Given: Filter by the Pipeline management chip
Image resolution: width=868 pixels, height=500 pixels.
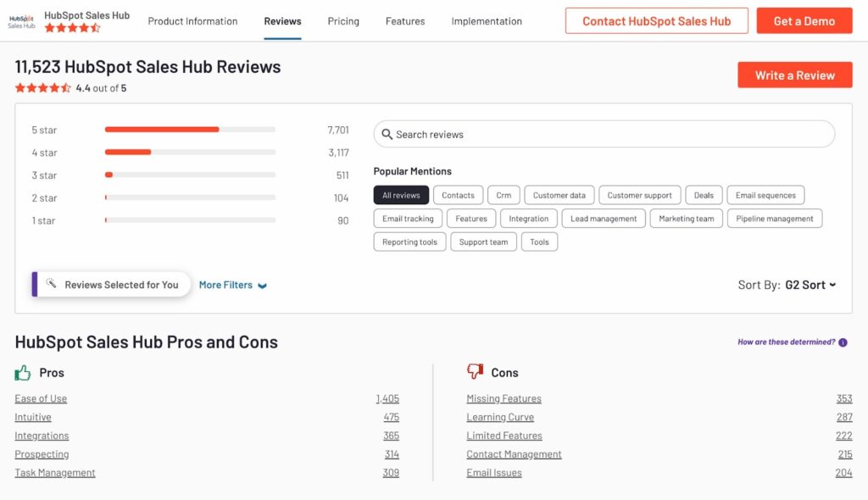Looking at the screenshot, I should 775,218.
